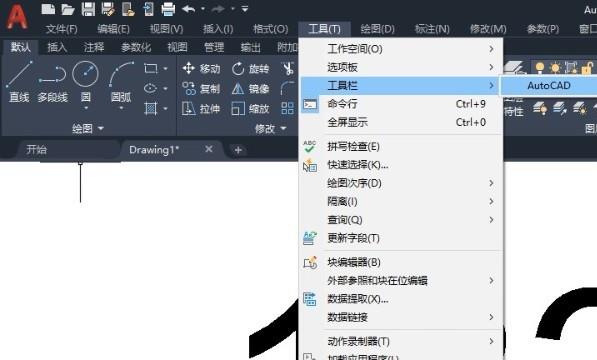The height and width of the screenshot is (360, 597).
Task: Close the Drawing1* tab
Action: point(209,149)
